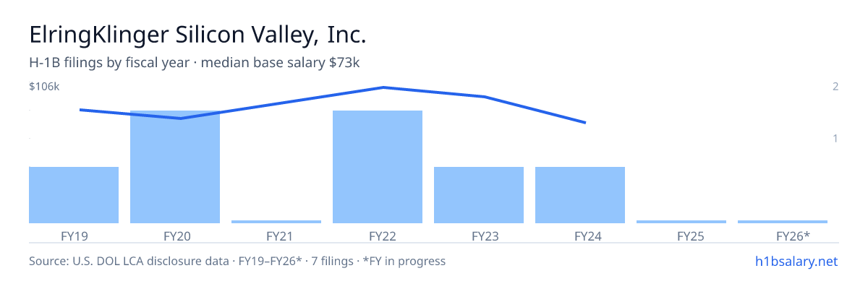Image resolution: width=868 pixels, height=289 pixels.
Task: Click the FY26* axis label
Action: [x=793, y=236]
